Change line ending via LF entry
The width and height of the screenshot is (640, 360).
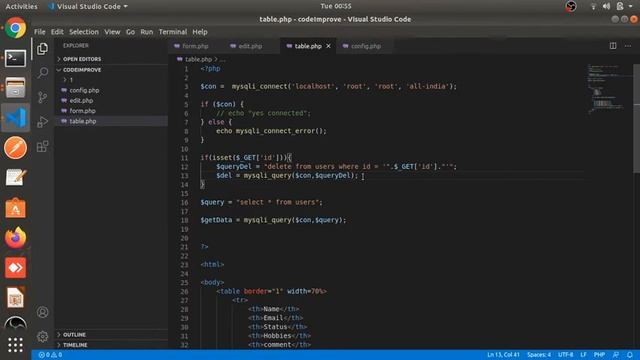tap(583, 355)
